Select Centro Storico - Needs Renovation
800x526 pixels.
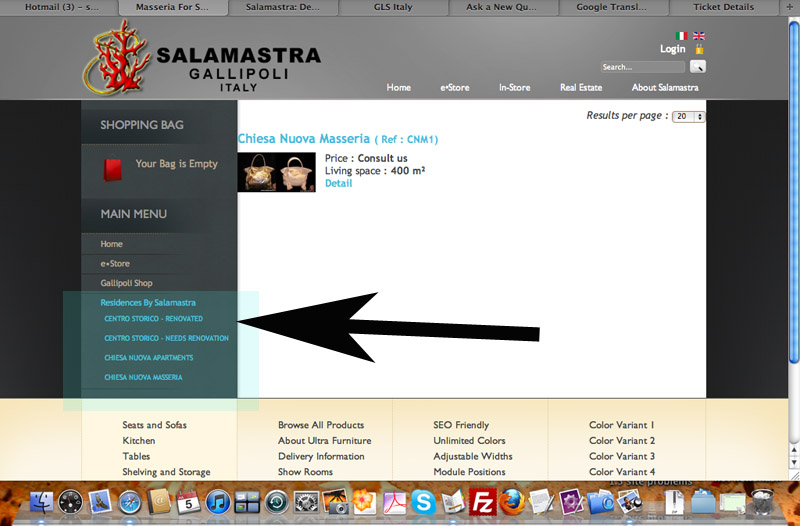coord(166,338)
